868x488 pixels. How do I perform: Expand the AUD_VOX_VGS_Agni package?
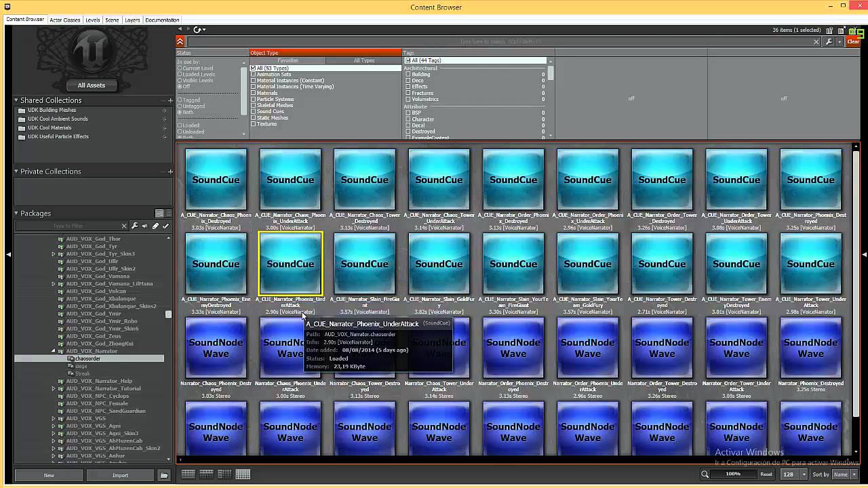coord(54,426)
